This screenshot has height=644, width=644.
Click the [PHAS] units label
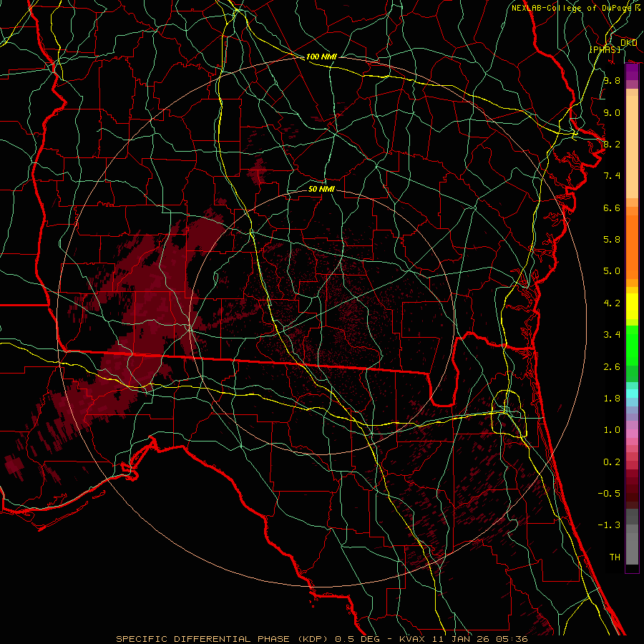click(605, 49)
